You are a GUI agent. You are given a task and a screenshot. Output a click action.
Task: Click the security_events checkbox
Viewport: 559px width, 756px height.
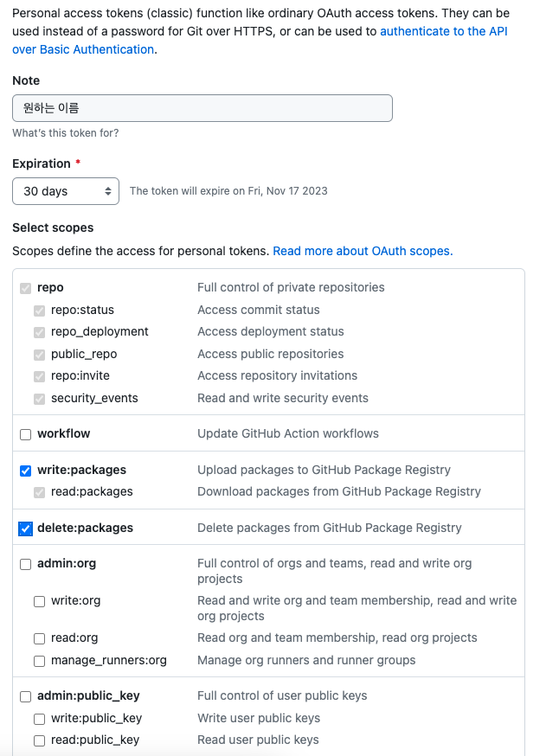click(40, 400)
